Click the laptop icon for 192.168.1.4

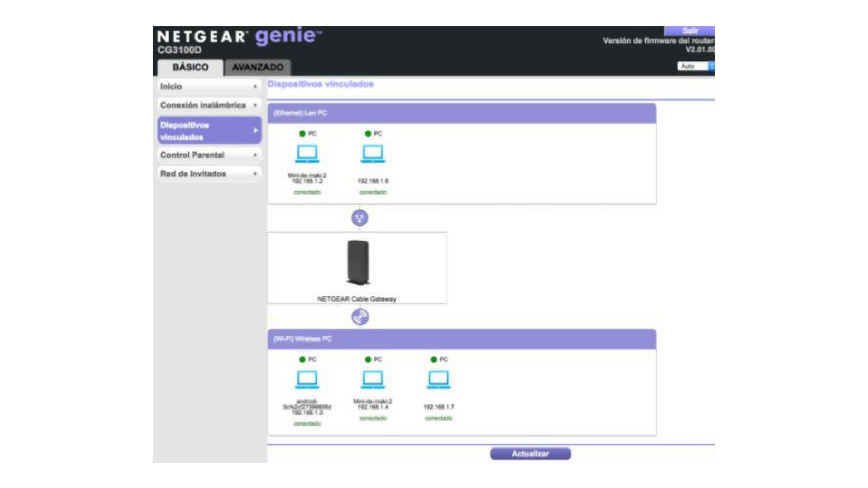coord(373,380)
